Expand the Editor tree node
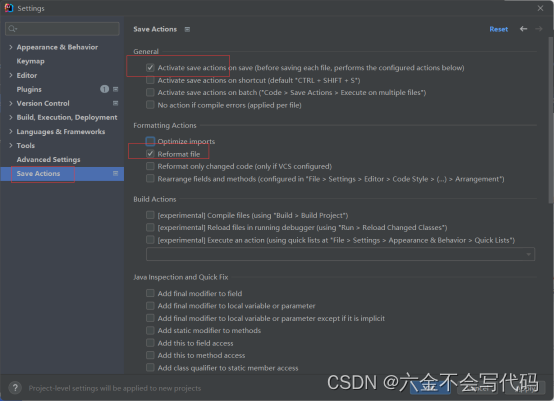This screenshot has height=402, width=554. (11, 75)
